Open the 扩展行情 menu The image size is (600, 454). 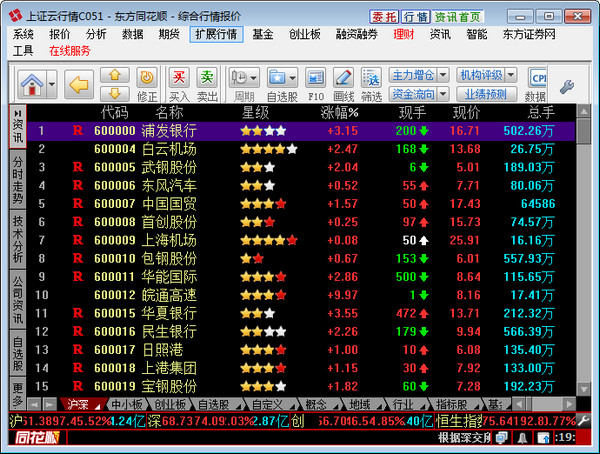click(215, 34)
